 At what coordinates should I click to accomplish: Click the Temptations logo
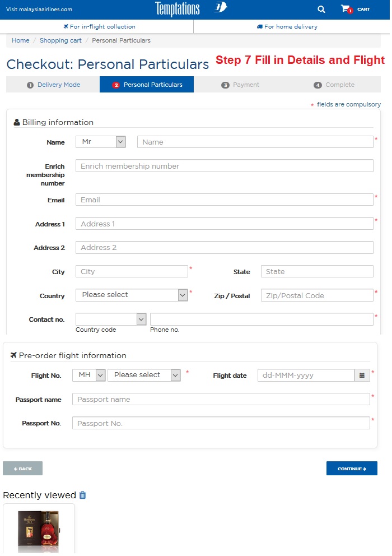[177, 9]
